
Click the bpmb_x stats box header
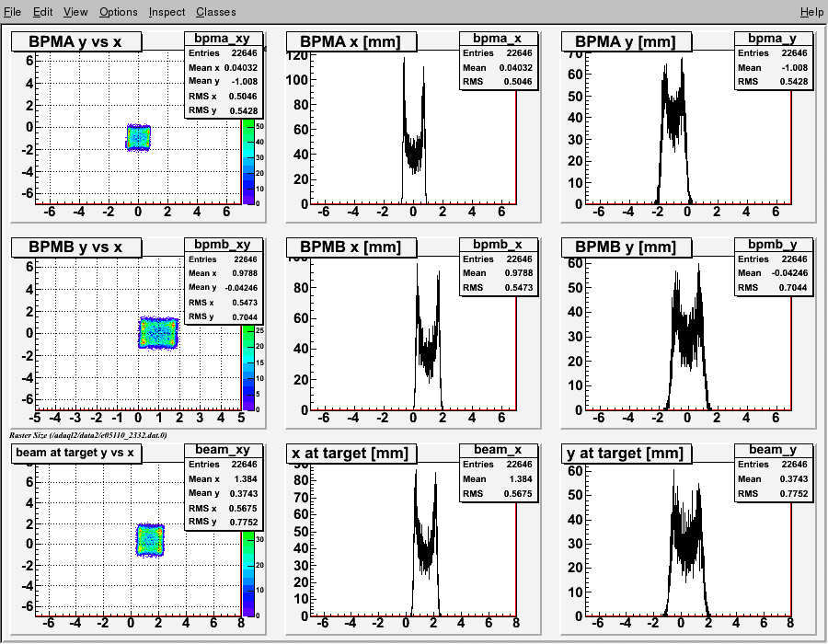click(498, 245)
